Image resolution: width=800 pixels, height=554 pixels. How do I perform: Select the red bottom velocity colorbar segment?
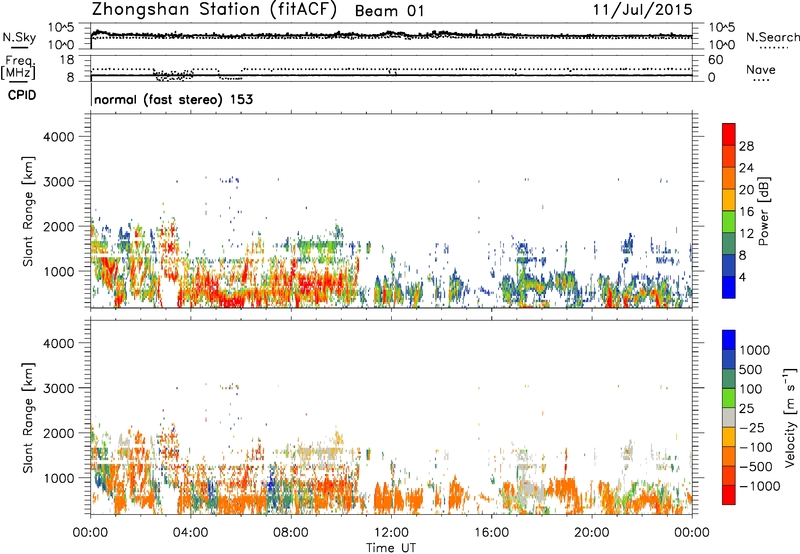tap(729, 495)
